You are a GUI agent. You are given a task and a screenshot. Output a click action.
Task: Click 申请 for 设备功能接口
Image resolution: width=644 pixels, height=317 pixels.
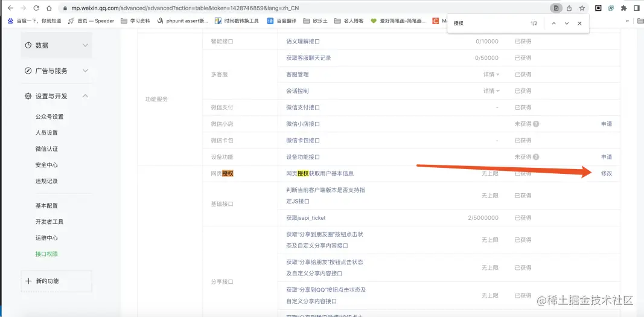tap(606, 157)
